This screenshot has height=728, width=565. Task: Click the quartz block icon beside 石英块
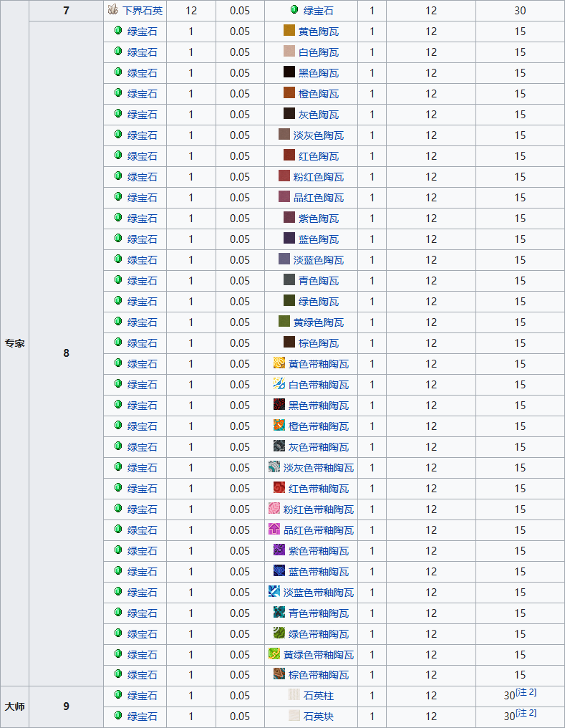[x=294, y=717]
